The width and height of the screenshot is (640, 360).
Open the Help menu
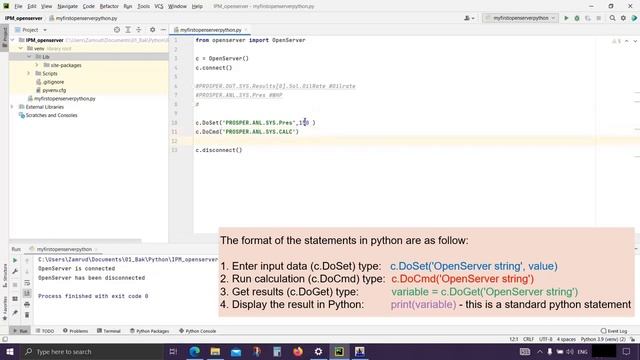click(197, 6)
